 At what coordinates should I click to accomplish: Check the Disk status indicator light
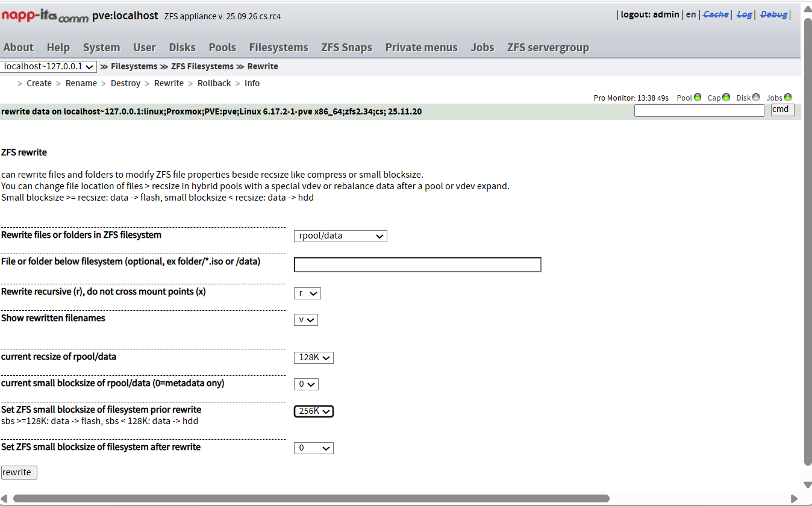tap(756, 97)
